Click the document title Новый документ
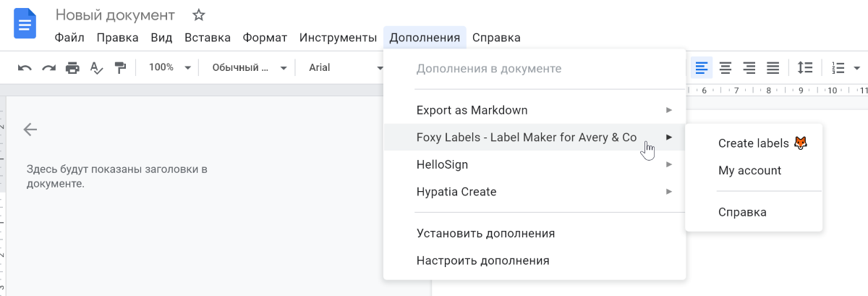This screenshot has height=296, width=868. tap(115, 15)
